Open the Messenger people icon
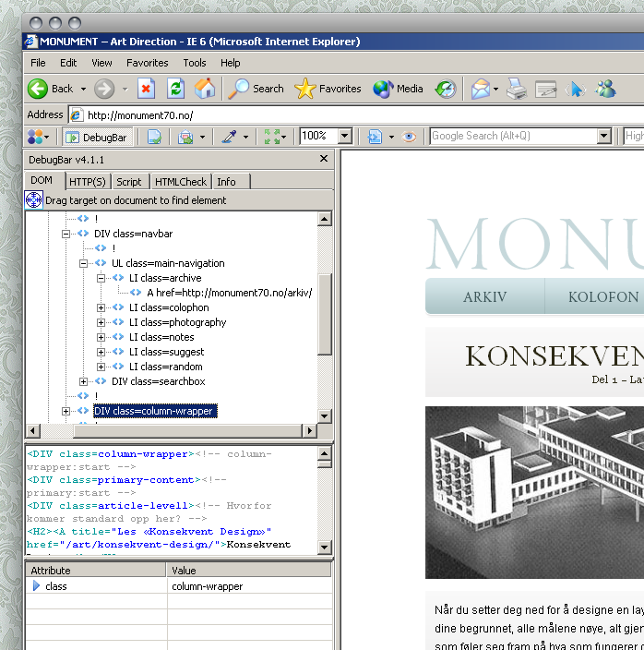The image size is (644, 650). click(606, 89)
